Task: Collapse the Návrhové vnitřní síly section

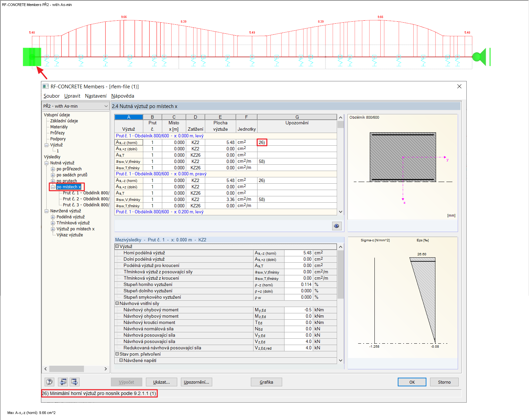Action: pos(117,303)
